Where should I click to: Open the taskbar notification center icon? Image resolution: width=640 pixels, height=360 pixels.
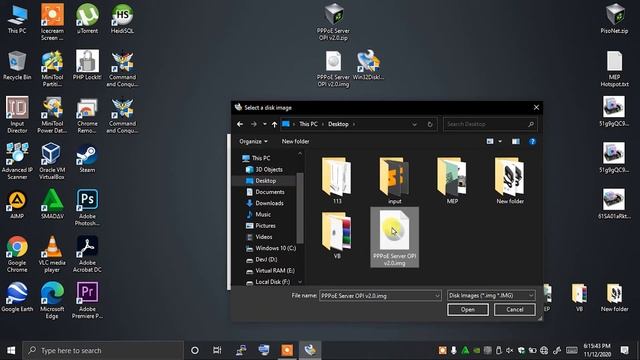tap(624, 350)
